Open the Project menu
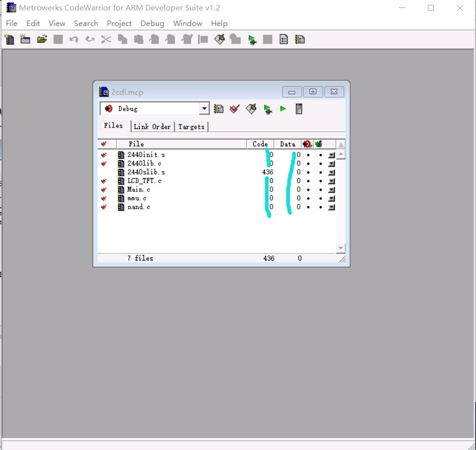Image resolution: width=476 pixels, height=450 pixels. (119, 23)
